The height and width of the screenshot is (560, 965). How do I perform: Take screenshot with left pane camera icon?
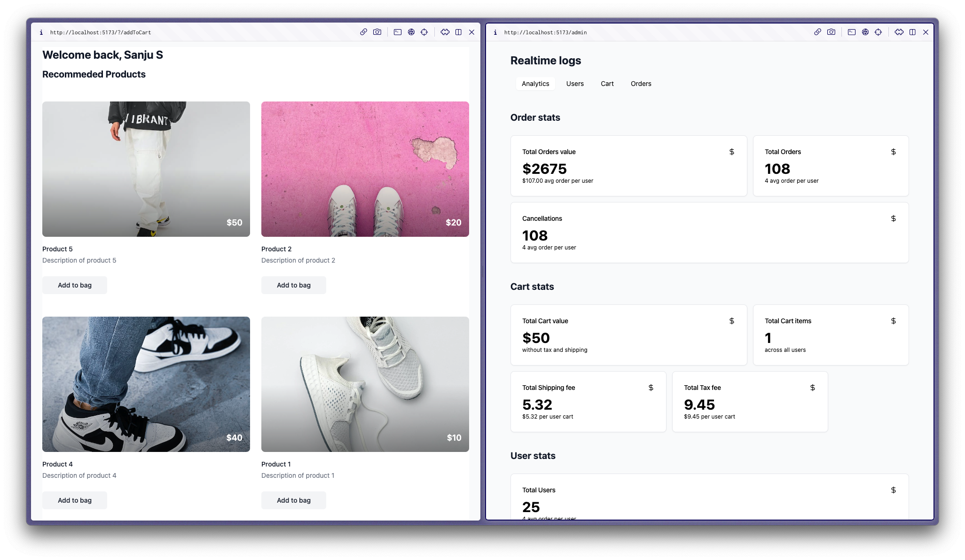(x=377, y=32)
